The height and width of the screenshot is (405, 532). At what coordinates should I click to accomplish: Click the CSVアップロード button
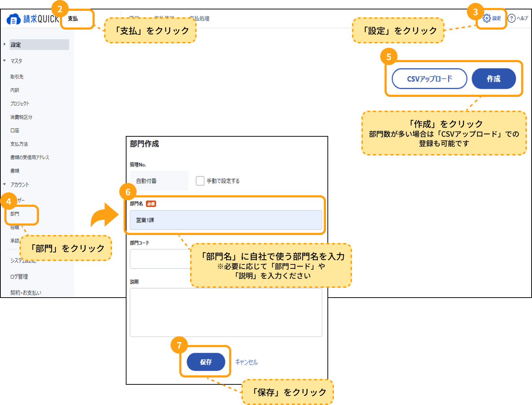[429, 79]
